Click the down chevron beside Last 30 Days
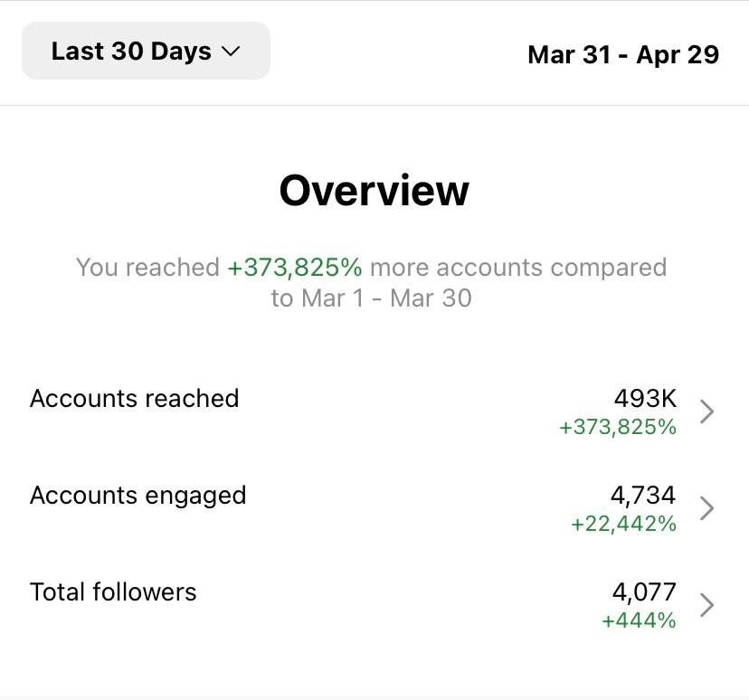The width and height of the screenshot is (749, 700). [x=231, y=52]
